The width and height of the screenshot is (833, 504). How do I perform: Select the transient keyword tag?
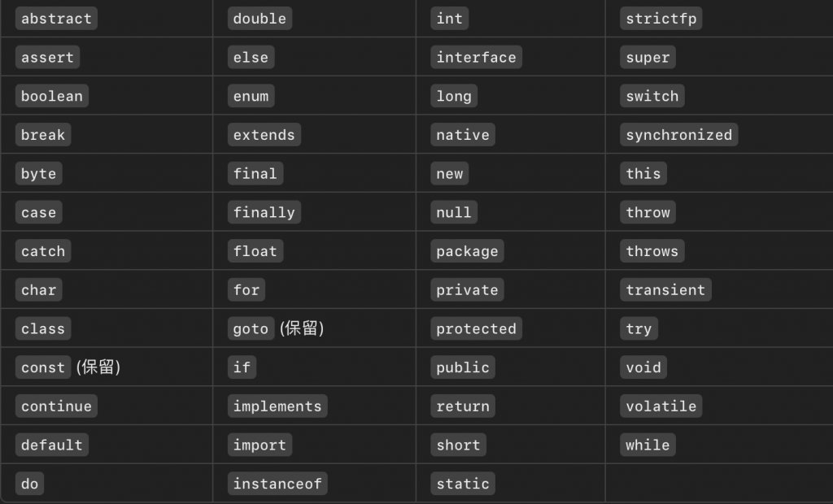(665, 290)
